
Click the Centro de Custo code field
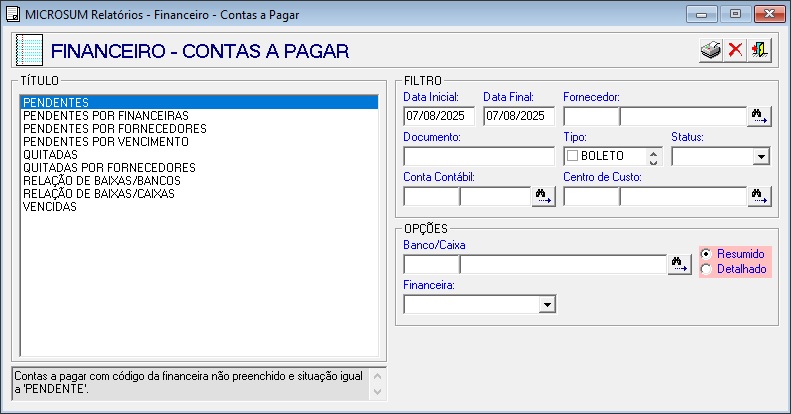(591, 196)
